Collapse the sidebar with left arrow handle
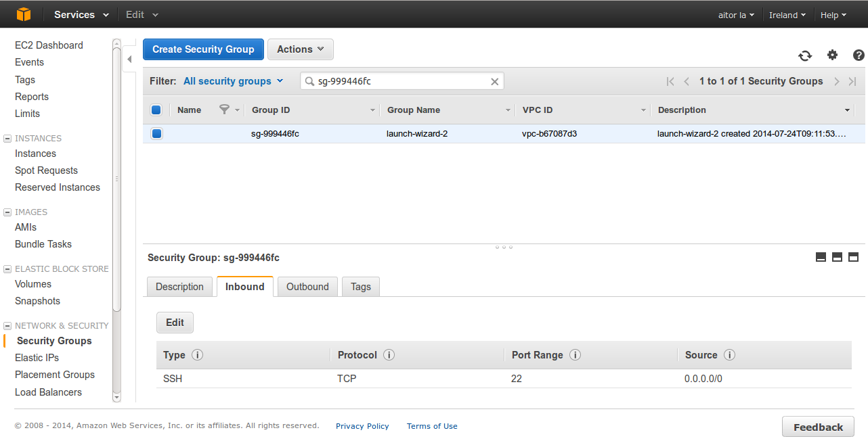The width and height of the screenshot is (868, 443). 129,60
